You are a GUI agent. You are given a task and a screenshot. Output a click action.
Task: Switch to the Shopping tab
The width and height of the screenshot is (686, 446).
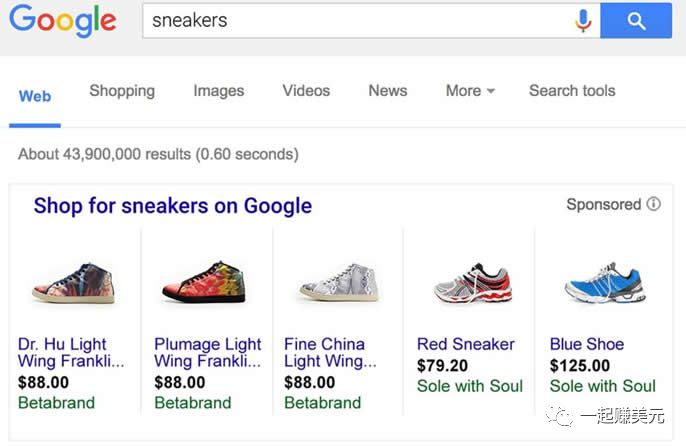122,91
